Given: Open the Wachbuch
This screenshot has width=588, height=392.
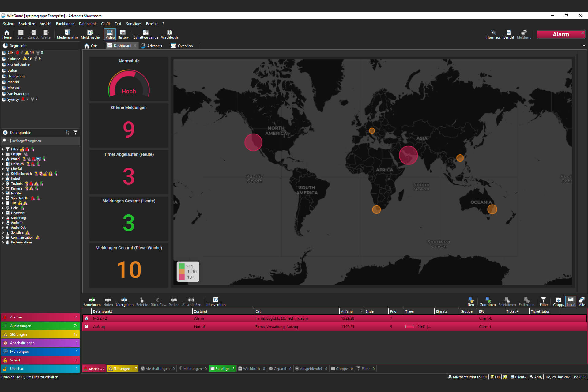Looking at the screenshot, I should 169,34.
